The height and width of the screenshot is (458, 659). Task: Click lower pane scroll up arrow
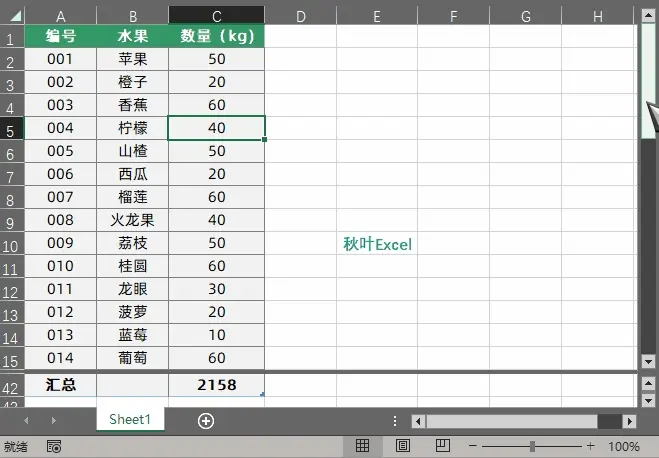click(x=648, y=383)
